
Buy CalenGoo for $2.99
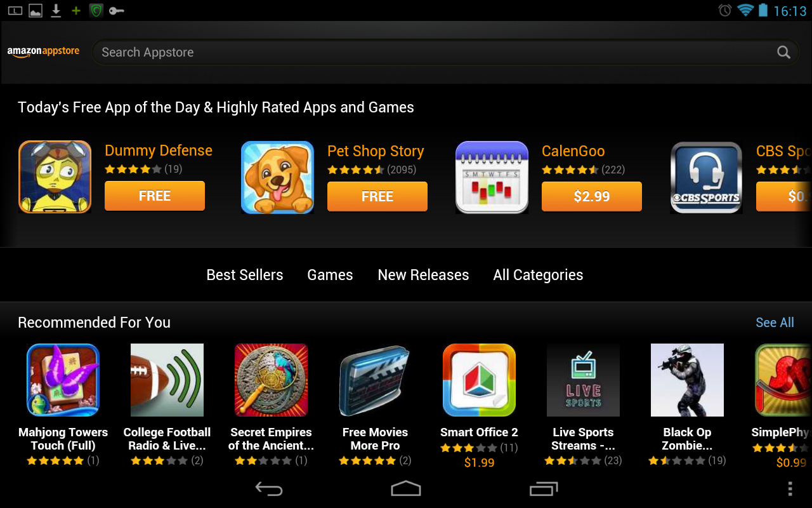pyautogui.click(x=592, y=196)
